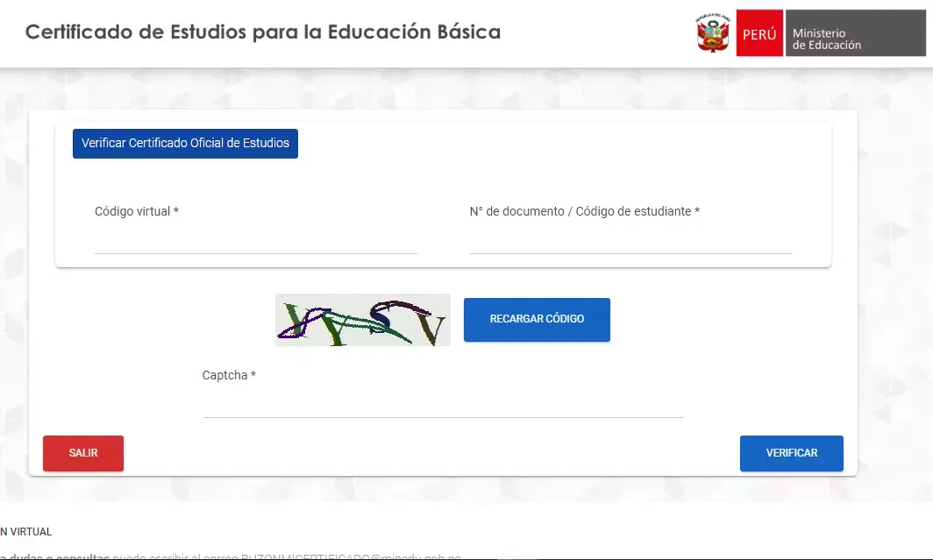Select the Verificar Certificado Oficial de Estudios tab
This screenshot has height=560, width=933.
(185, 143)
